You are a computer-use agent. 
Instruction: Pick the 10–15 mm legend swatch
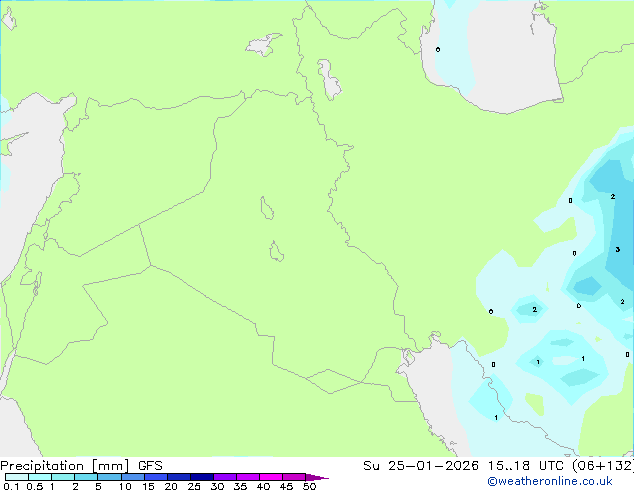point(133,477)
